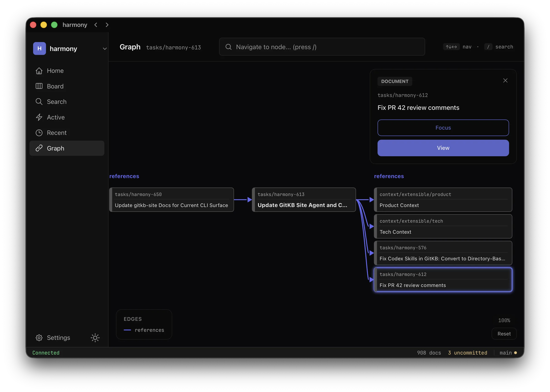Click the EDGES legend heading
Image resolution: width=550 pixels, height=392 pixels.
pyautogui.click(x=133, y=319)
